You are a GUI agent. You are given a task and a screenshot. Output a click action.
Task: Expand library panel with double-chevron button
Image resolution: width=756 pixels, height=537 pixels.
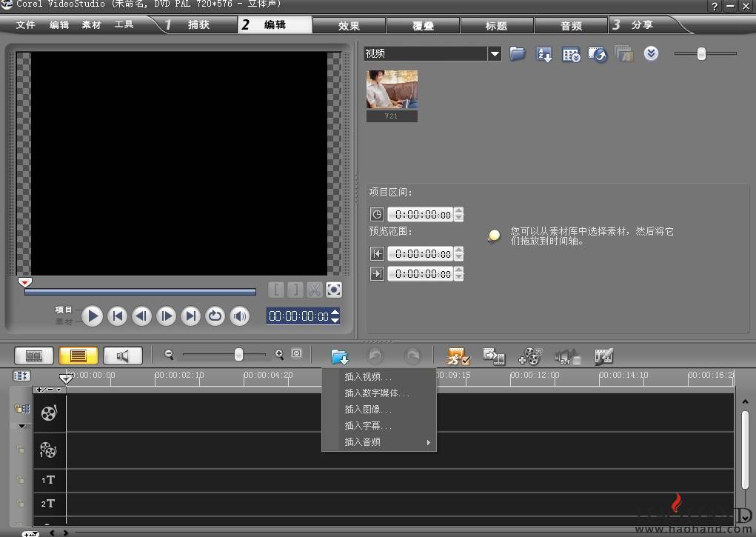tap(651, 53)
